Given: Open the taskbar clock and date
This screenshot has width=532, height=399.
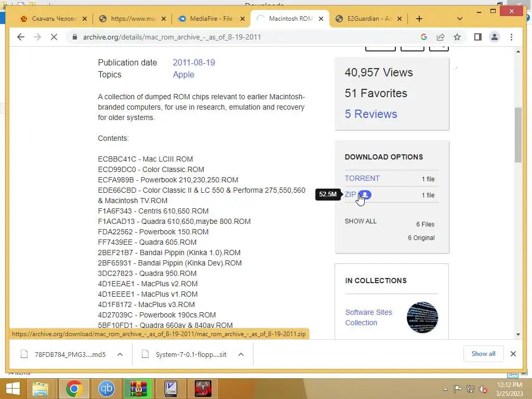Looking at the screenshot, I should click(510, 389).
